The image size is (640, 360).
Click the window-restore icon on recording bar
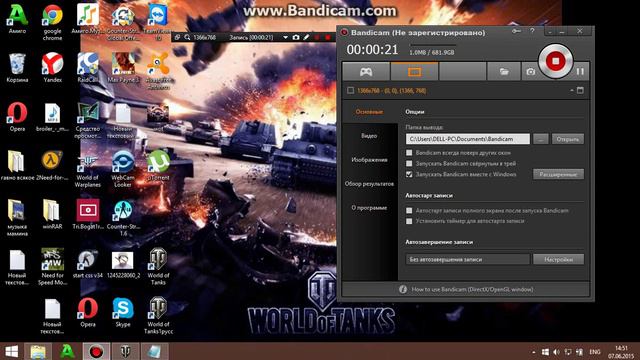click(x=177, y=37)
